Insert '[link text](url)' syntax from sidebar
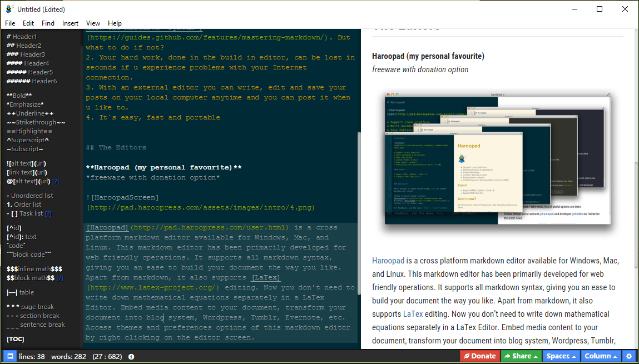639x364 pixels. pyautogui.click(x=27, y=173)
